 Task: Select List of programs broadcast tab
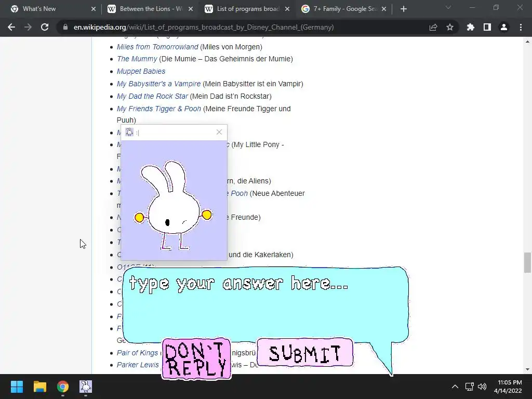click(247, 9)
